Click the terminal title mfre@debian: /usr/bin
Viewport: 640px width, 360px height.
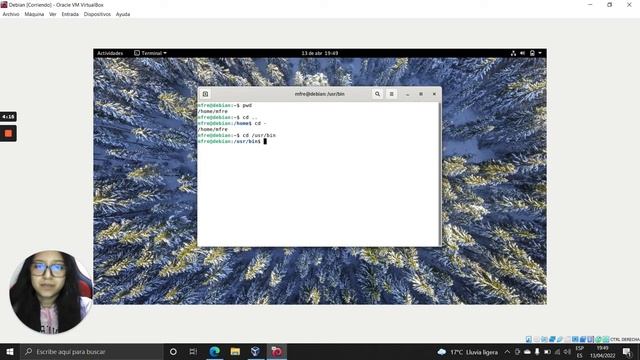(x=320, y=94)
